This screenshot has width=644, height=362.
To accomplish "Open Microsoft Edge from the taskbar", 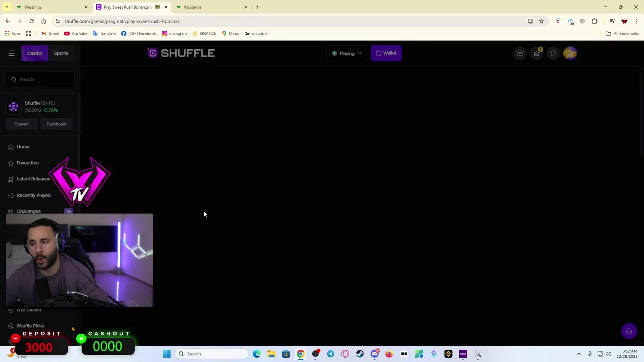I will (x=256, y=354).
